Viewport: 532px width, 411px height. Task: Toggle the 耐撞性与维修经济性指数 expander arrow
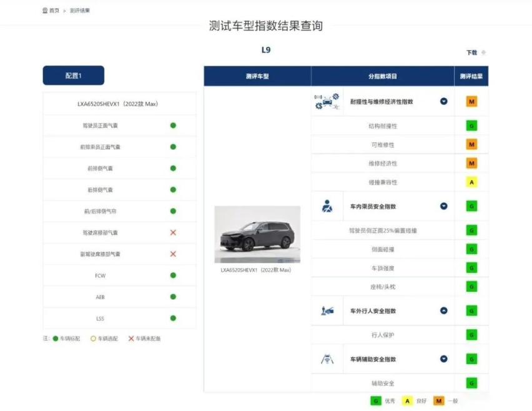[443, 101]
